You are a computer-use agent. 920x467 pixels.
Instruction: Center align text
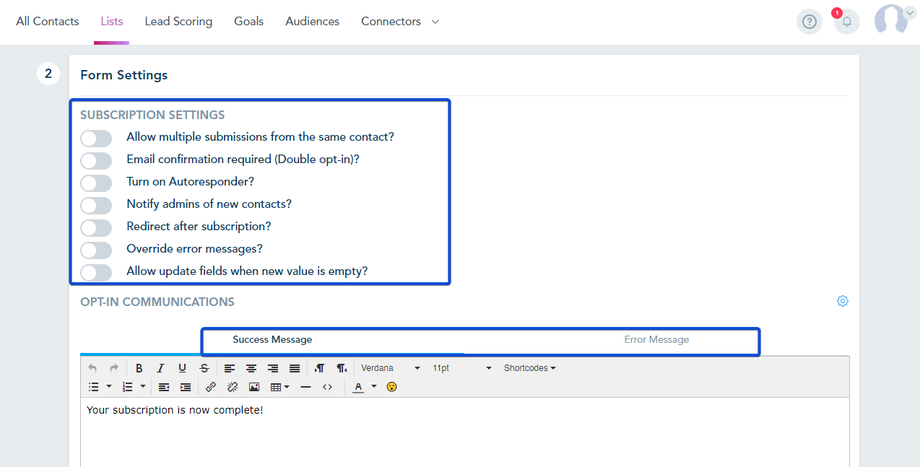[x=251, y=368]
